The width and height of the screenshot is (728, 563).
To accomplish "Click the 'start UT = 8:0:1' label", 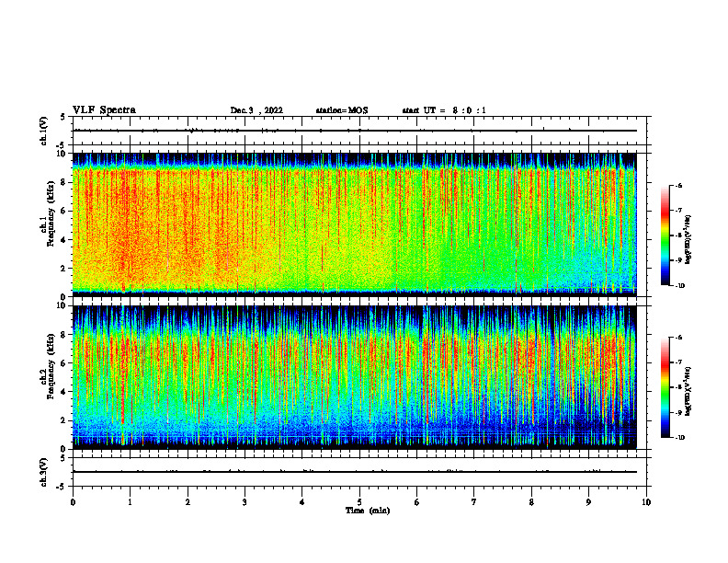I will [444, 110].
